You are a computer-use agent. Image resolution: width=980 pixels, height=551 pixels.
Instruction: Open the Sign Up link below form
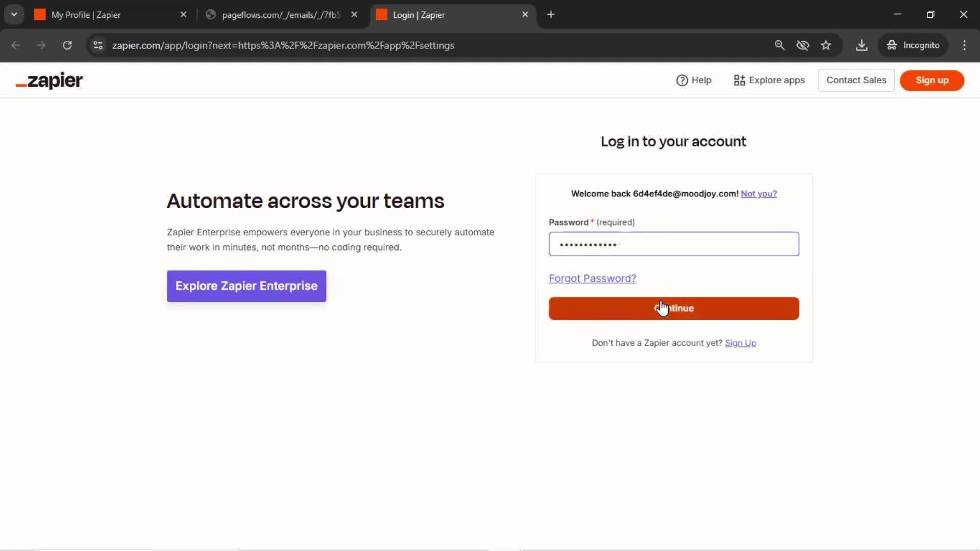click(x=740, y=343)
